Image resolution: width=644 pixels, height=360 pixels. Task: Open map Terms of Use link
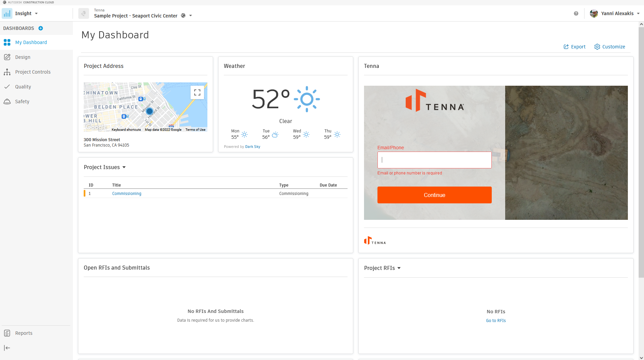pos(195,130)
